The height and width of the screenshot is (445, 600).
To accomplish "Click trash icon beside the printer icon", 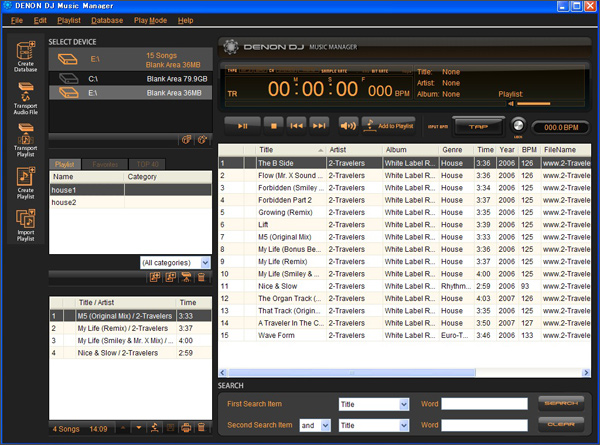I will (x=202, y=428).
